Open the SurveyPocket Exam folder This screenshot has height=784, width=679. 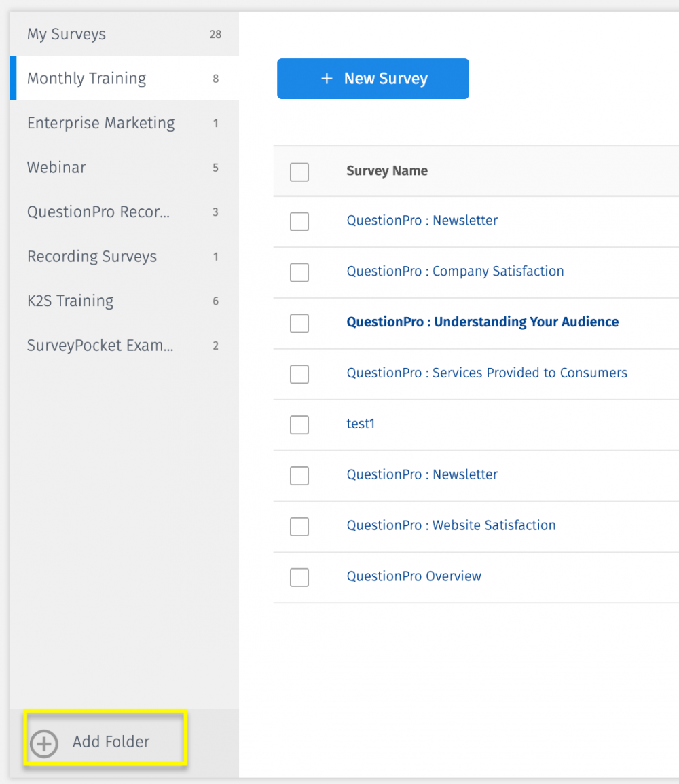click(100, 345)
